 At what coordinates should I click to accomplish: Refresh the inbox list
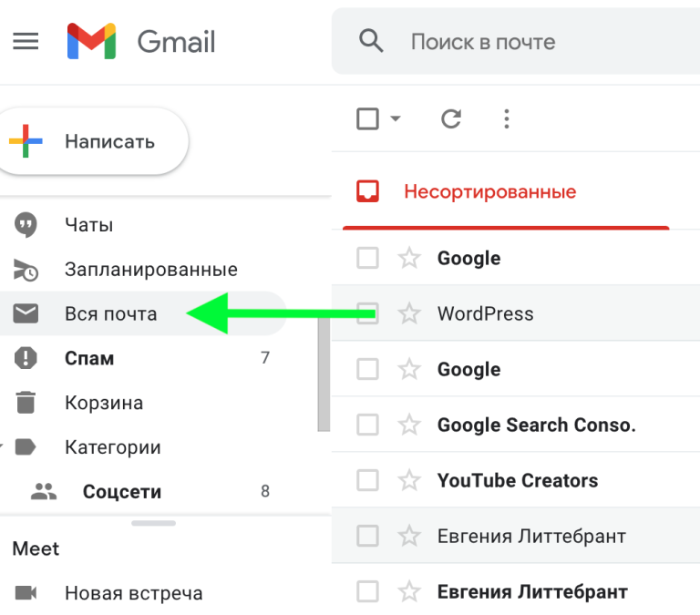[450, 118]
